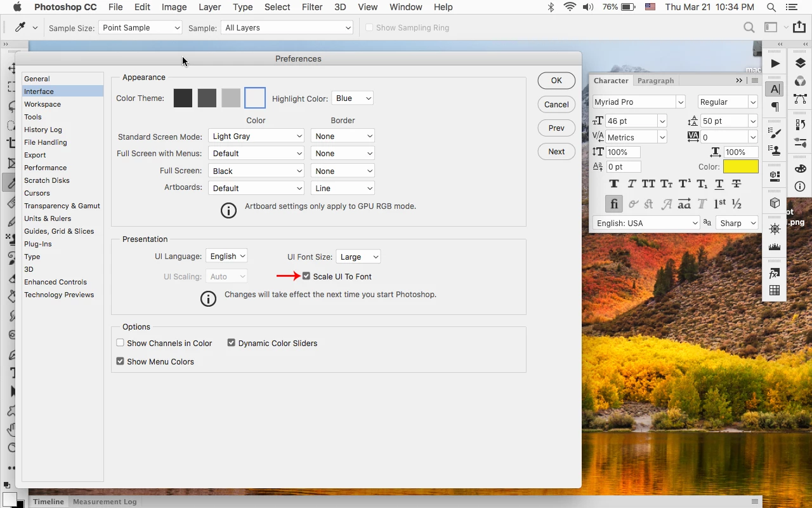Open Character panel flyout menu
Image resolution: width=812 pixels, height=508 pixels.
pyautogui.click(x=755, y=81)
